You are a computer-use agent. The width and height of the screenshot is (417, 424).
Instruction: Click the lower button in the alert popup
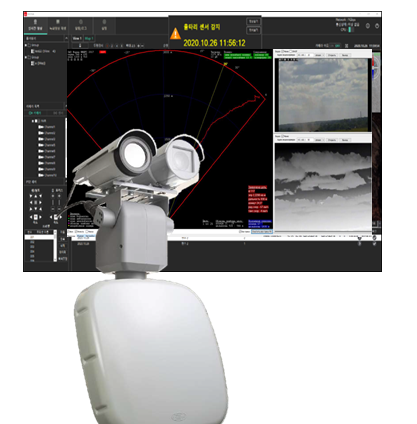tap(253, 30)
